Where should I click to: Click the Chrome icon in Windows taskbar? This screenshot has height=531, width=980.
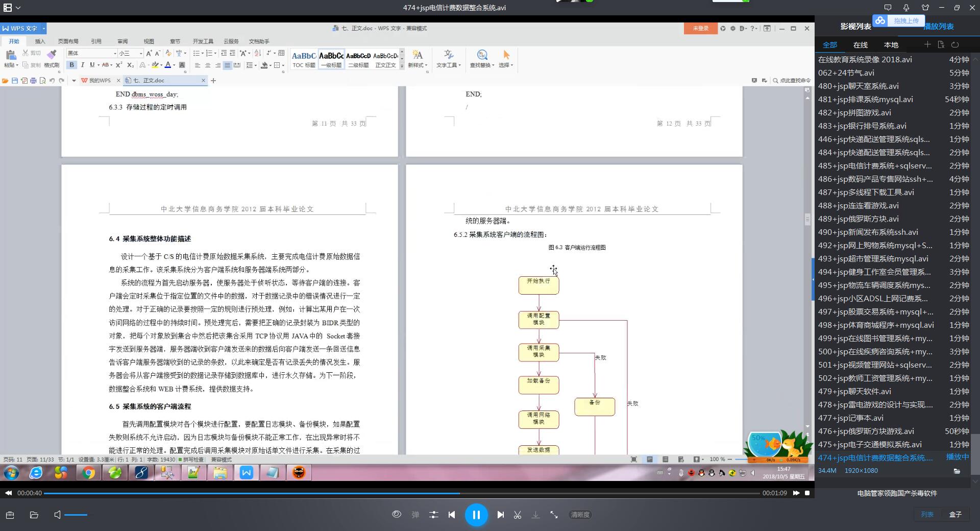click(x=88, y=473)
